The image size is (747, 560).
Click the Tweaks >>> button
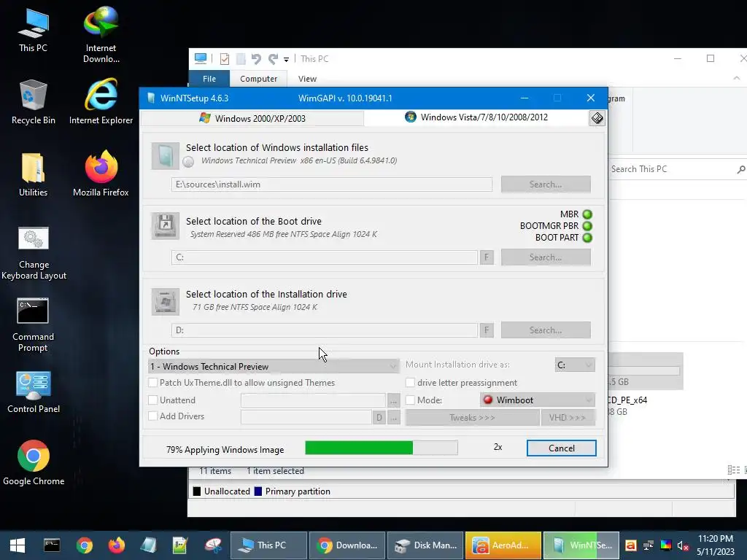pos(472,418)
